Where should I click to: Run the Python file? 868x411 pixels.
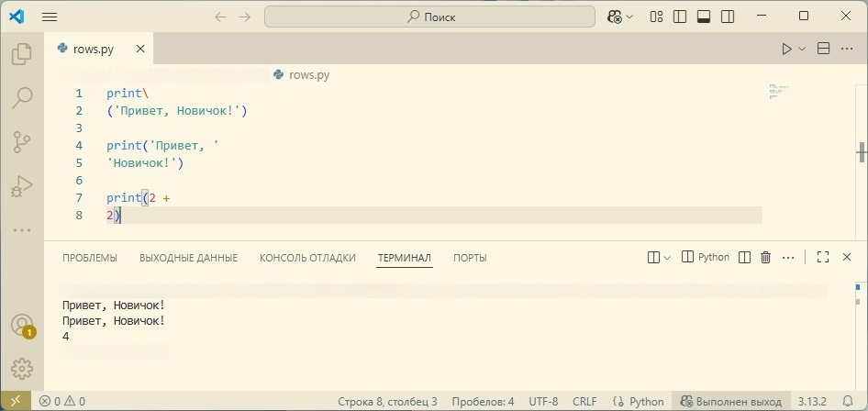pos(786,49)
